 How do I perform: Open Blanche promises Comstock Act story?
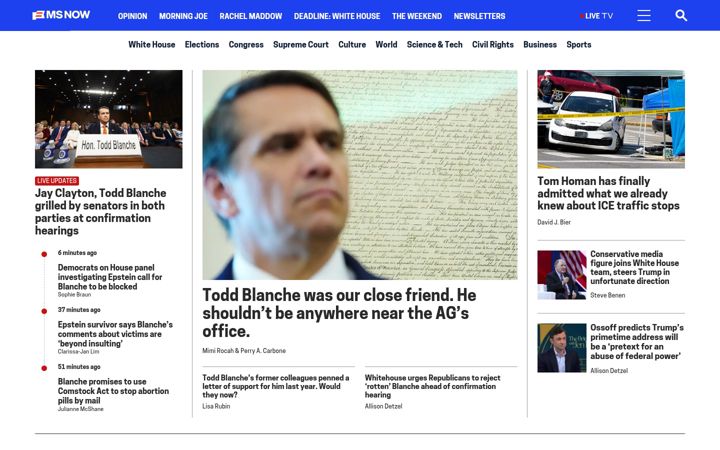coord(113,391)
